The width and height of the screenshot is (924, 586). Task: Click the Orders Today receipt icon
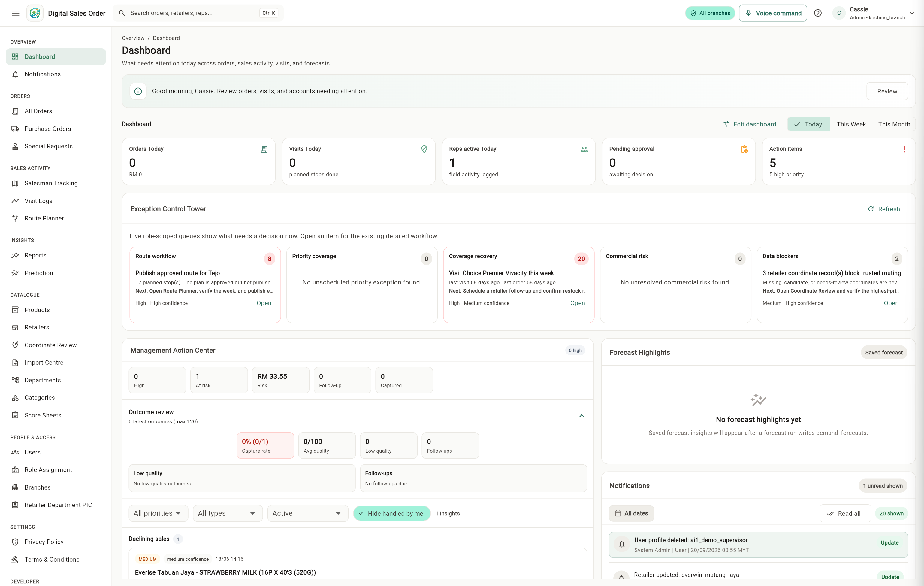pos(264,149)
